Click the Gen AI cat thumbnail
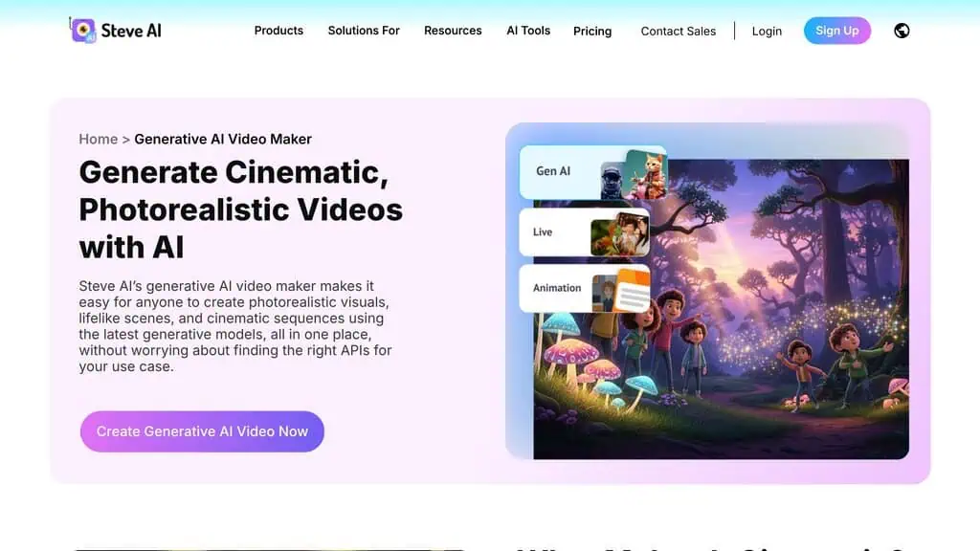Screen dimensions: 980x551 coord(646,174)
